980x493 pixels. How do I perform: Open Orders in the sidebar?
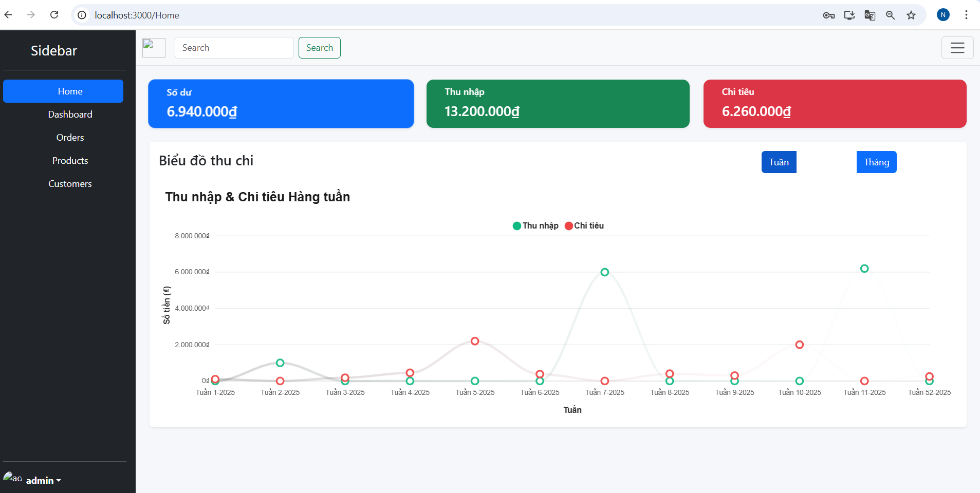70,138
